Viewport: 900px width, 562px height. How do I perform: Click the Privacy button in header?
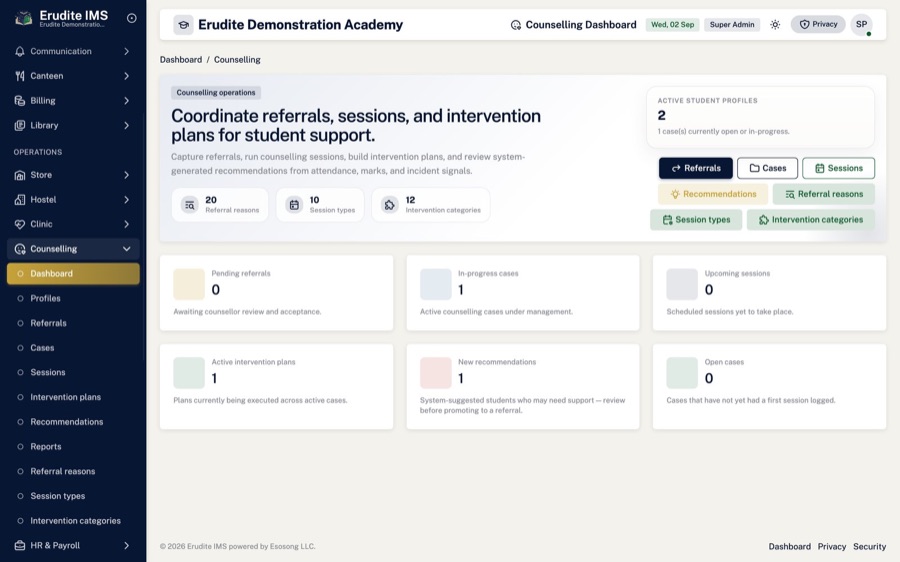coord(818,24)
